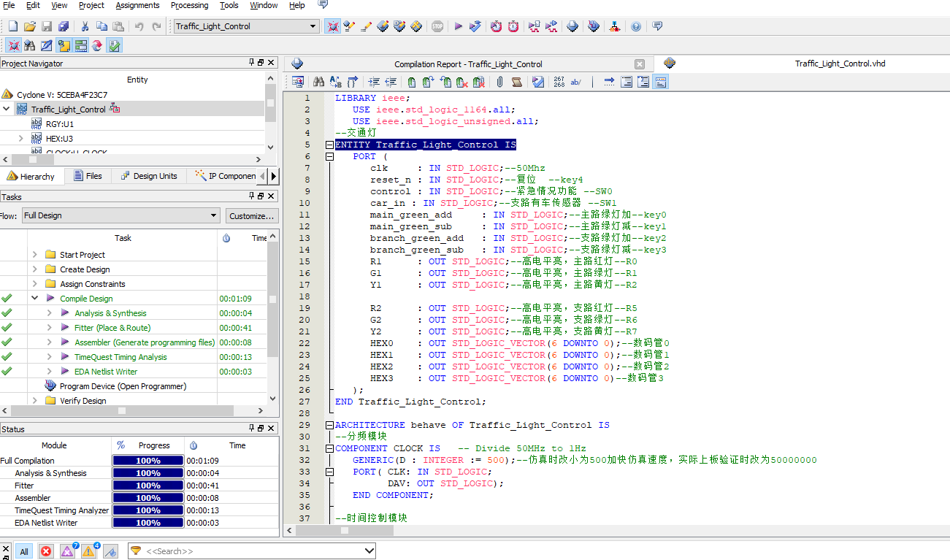Expand the HEX:U3 hierarchy node
The width and height of the screenshot is (950, 560).
[21, 138]
